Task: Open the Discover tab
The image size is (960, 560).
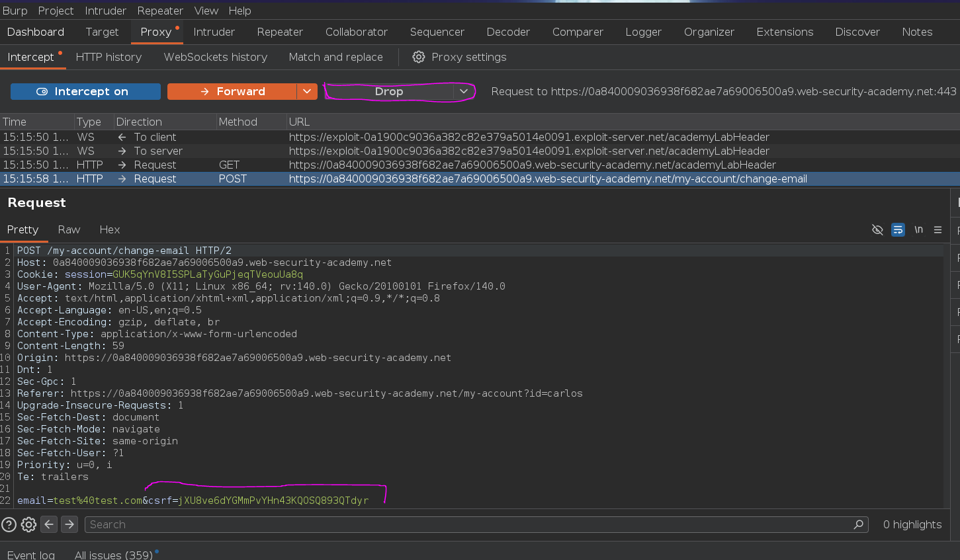Action: 857,32
